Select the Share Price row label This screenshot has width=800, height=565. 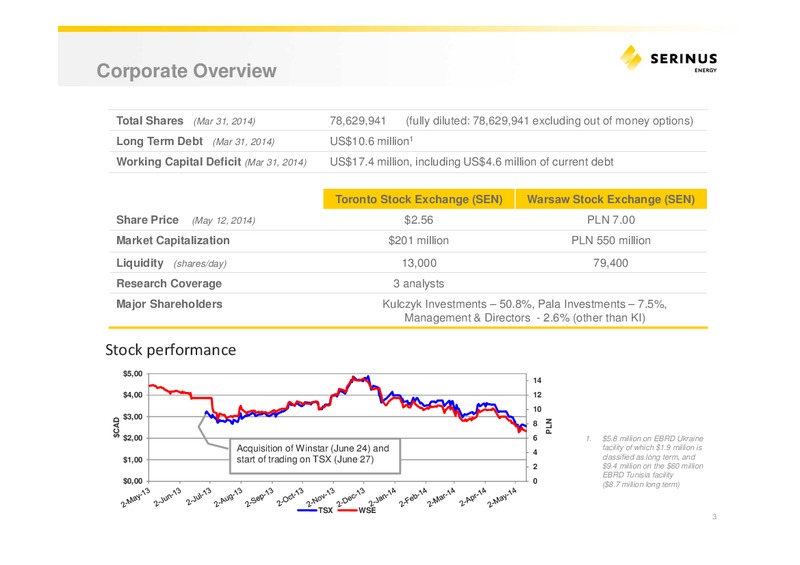tap(147, 220)
